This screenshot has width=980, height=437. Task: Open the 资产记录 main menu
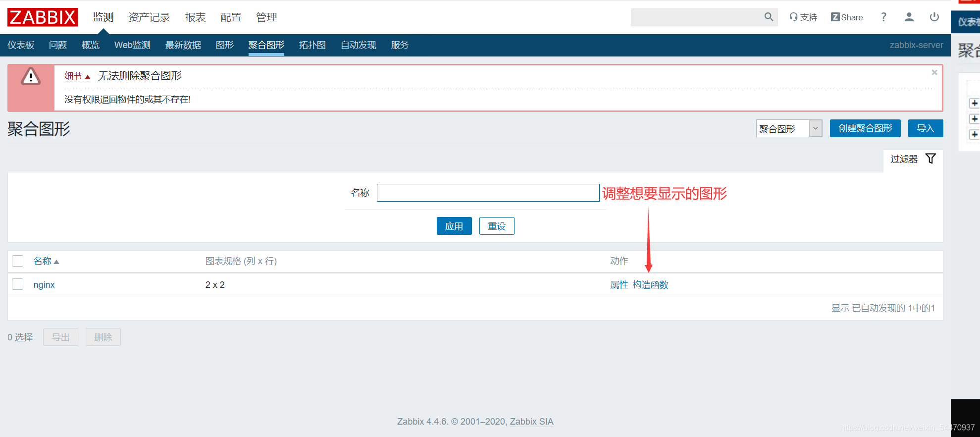tap(149, 17)
